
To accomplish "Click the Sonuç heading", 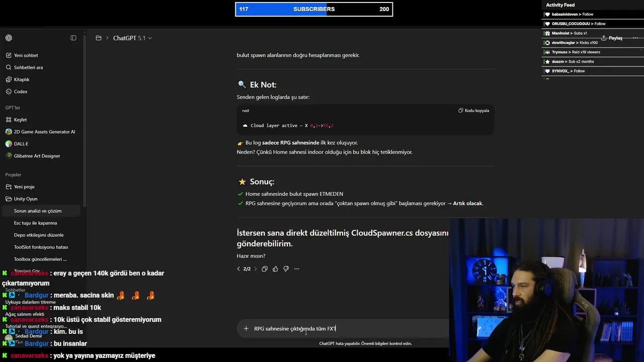I will (256, 182).
